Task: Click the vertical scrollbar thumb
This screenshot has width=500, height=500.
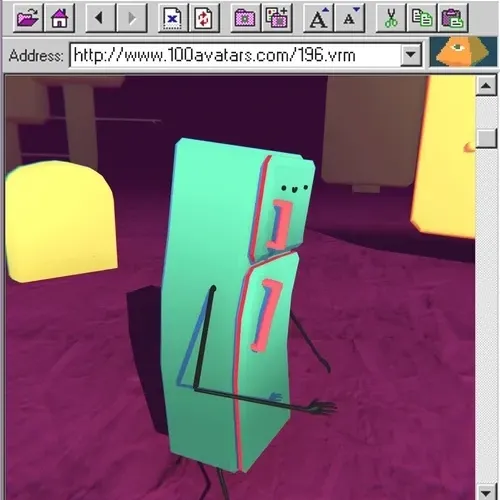Action: pos(486,137)
